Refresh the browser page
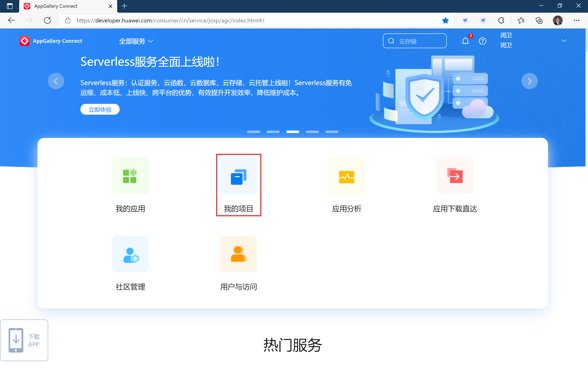Image resolution: width=588 pixels, height=375 pixels. coord(47,20)
